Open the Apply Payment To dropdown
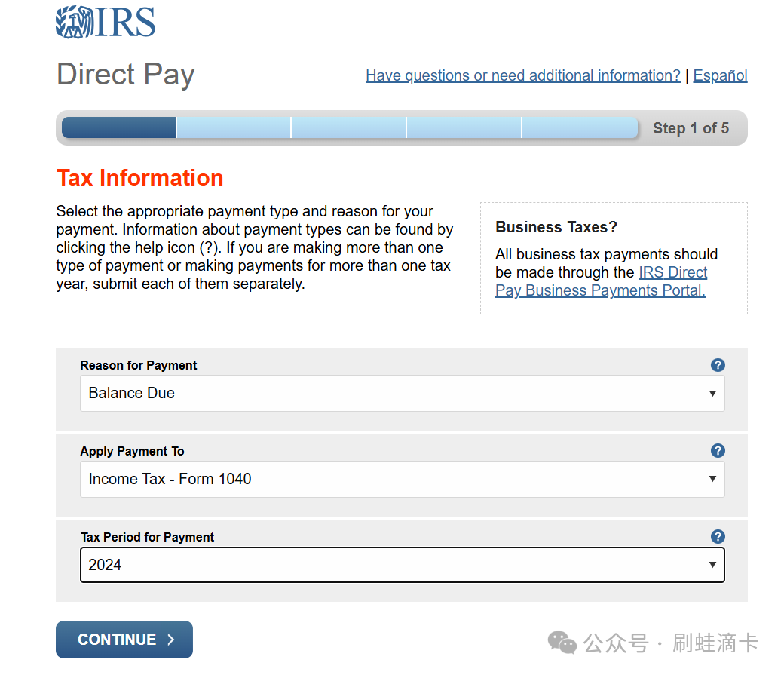 [x=402, y=480]
